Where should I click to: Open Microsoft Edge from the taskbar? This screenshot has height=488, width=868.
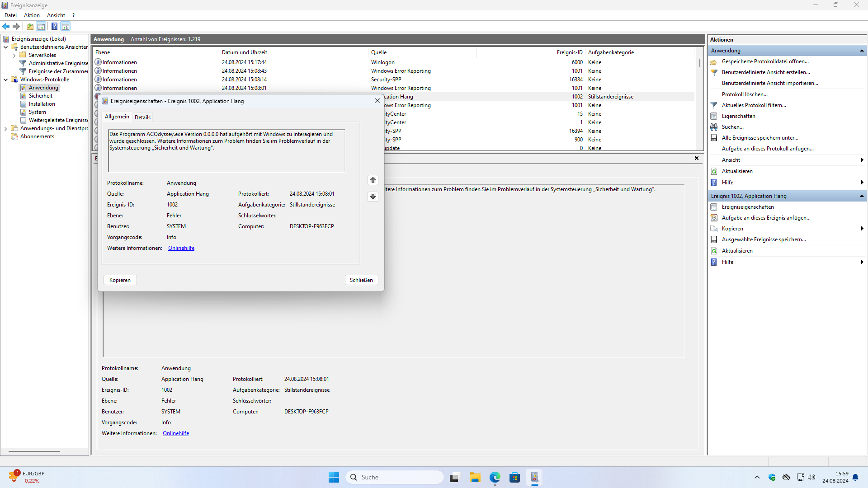tap(495, 477)
